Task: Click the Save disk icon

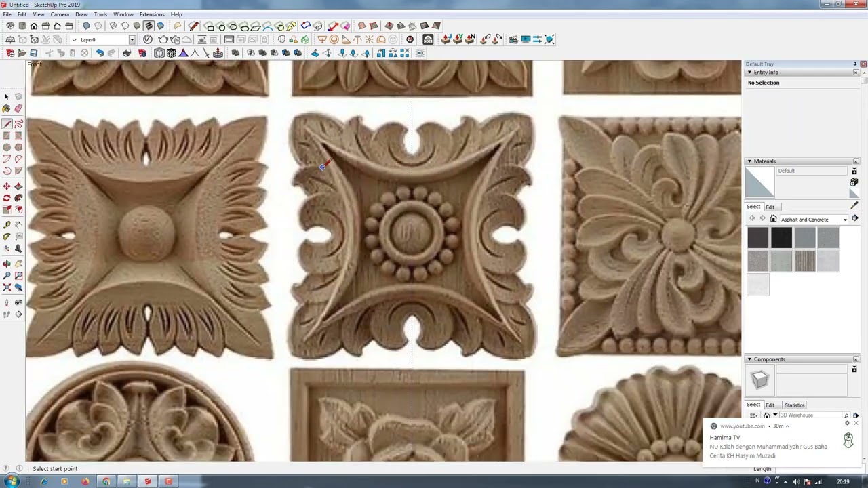Action: pos(33,53)
